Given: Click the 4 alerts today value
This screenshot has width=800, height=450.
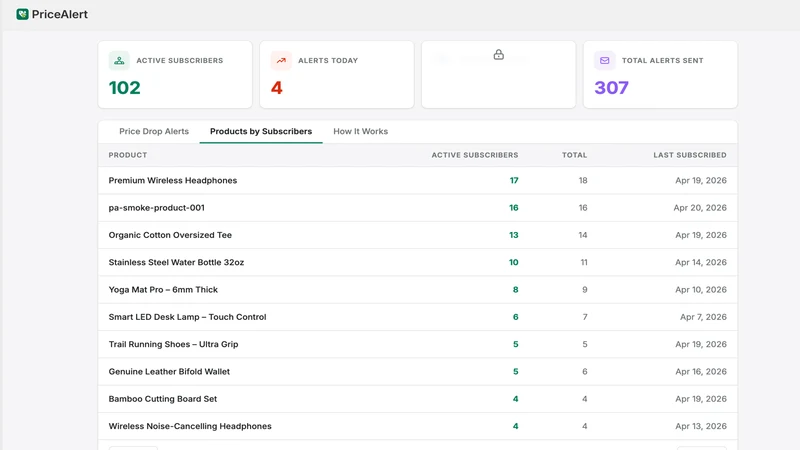Looking at the screenshot, I should point(277,88).
